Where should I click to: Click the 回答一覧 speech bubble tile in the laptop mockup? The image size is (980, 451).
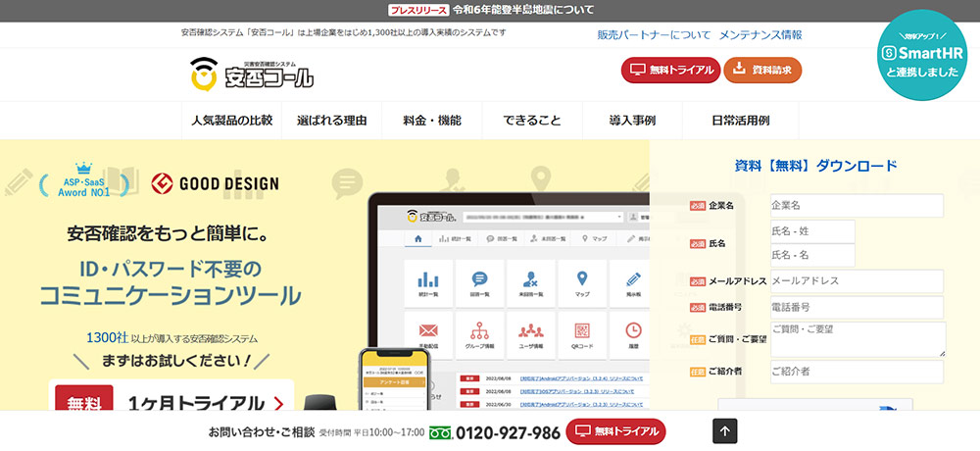(x=479, y=283)
